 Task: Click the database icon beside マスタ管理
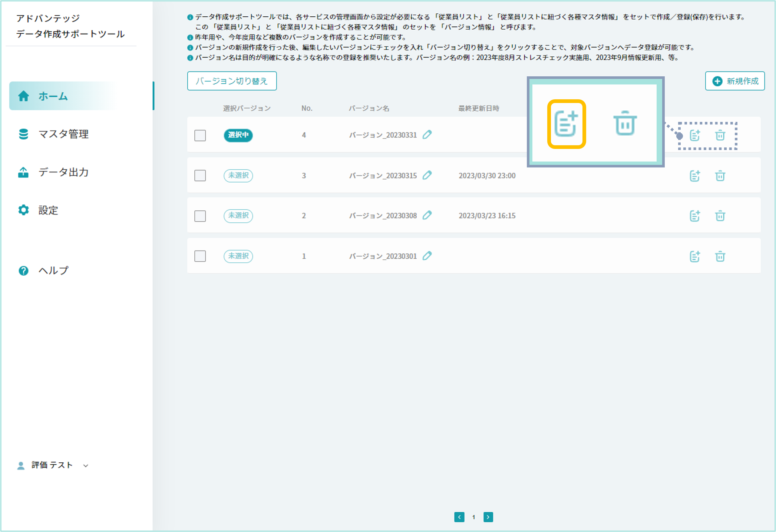coord(23,134)
